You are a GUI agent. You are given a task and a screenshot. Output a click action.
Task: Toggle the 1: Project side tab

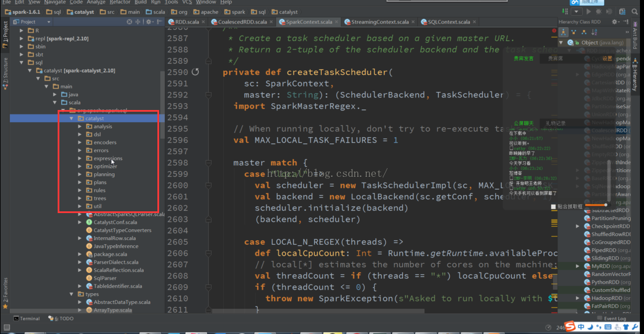pos(5,35)
